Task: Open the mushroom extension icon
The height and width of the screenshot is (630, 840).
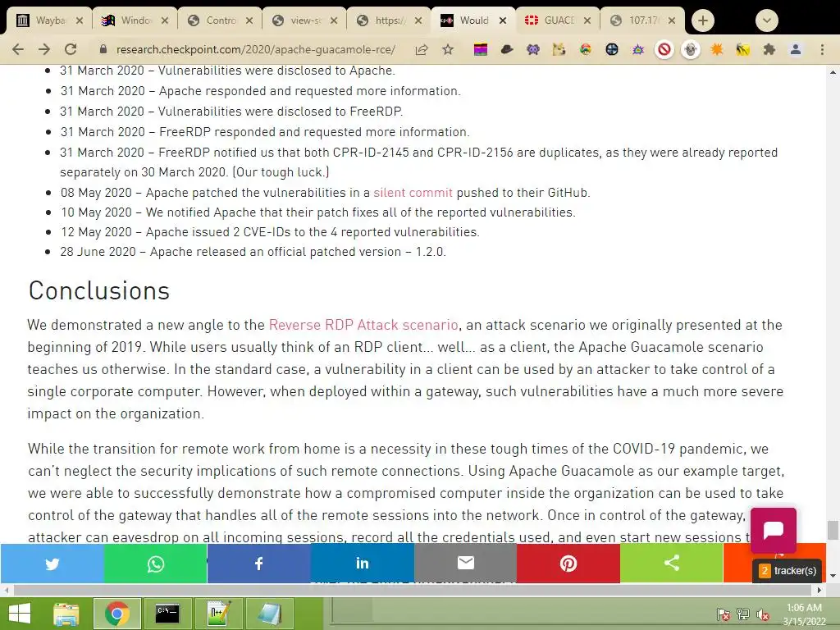Action: (x=585, y=50)
